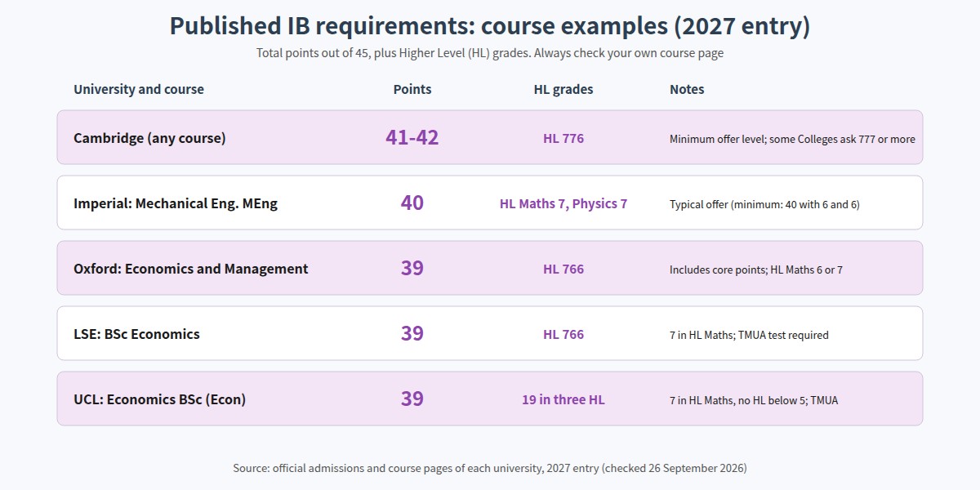Click '39' points in the LSE row

point(412,333)
